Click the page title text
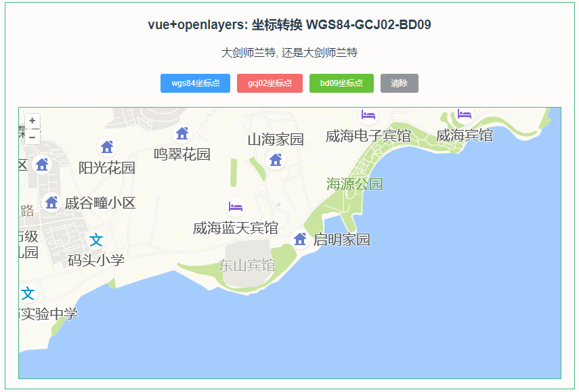The height and width of the screenshot is (392, 579). pos(289,24)
